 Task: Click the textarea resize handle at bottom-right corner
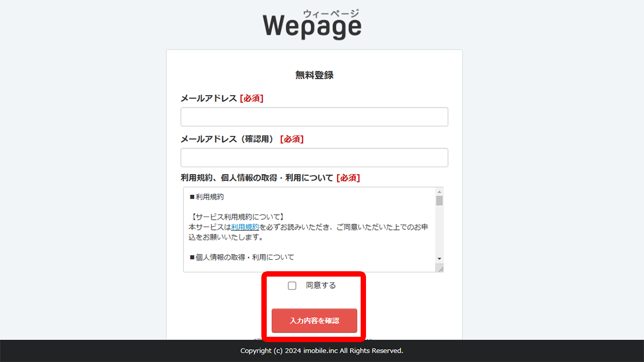441,268
